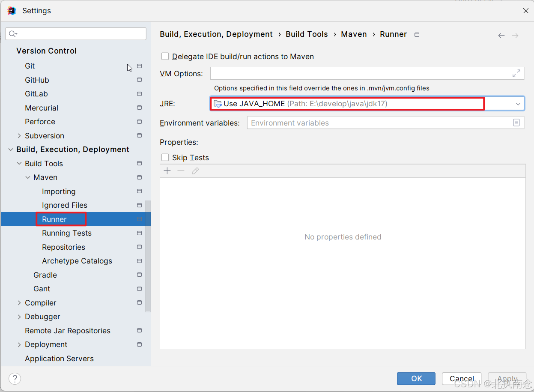534x392 pixels.
Task: Enable Delegate IDE build/run actions to Maven
Action: (165, 57)
